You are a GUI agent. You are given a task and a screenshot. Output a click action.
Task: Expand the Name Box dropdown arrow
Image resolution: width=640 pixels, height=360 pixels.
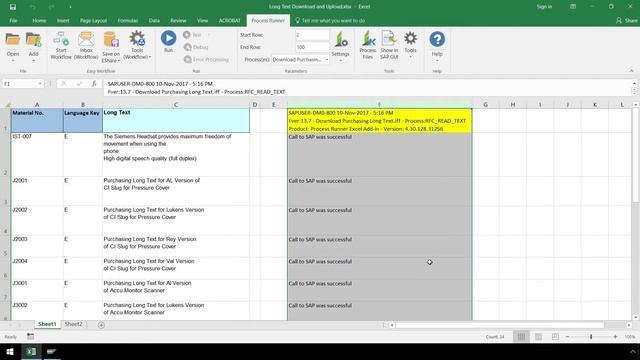point(40,84)
